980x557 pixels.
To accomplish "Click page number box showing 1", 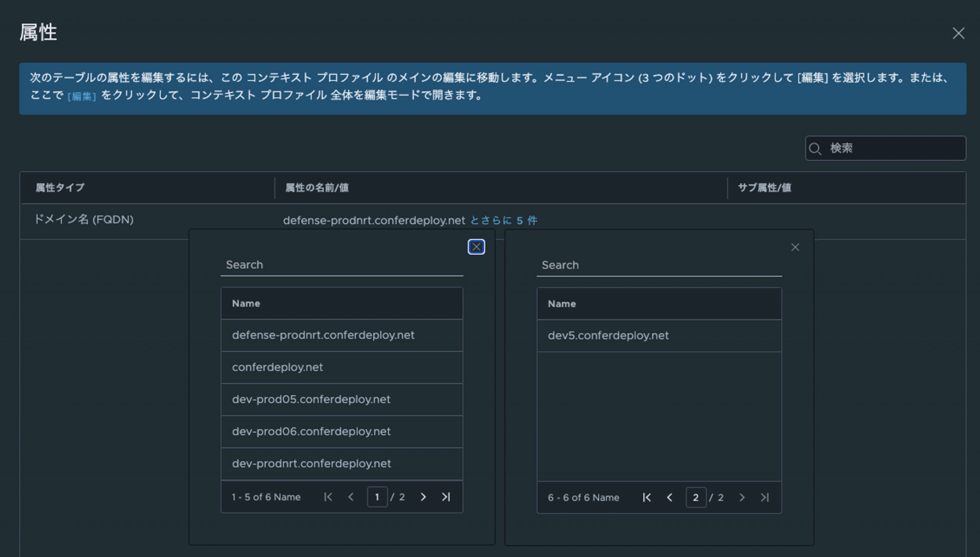I will [x=377, y=497].
